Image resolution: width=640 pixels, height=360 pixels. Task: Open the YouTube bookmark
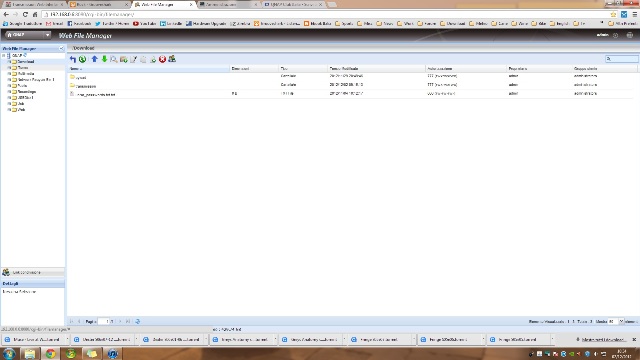(145, 24)
